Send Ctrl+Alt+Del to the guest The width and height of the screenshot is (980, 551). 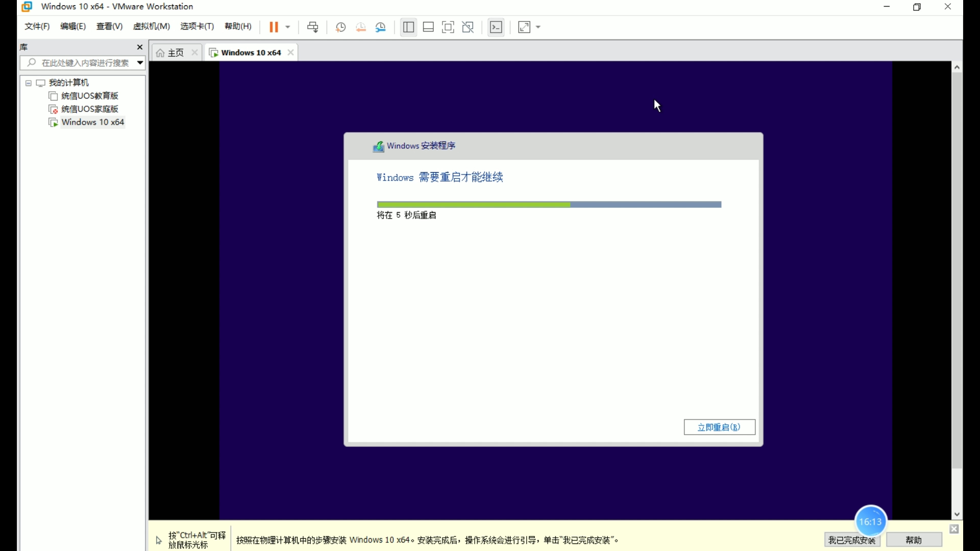tap(313, 27)
